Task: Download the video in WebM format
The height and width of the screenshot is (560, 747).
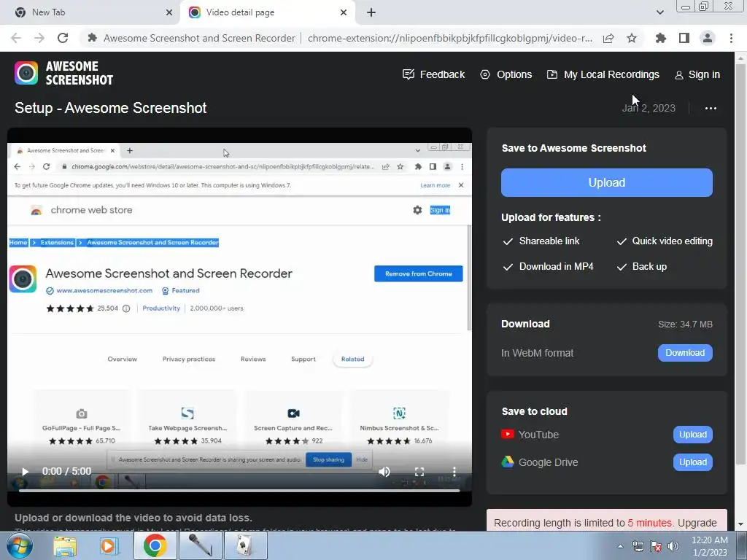Action: [684, 353]
